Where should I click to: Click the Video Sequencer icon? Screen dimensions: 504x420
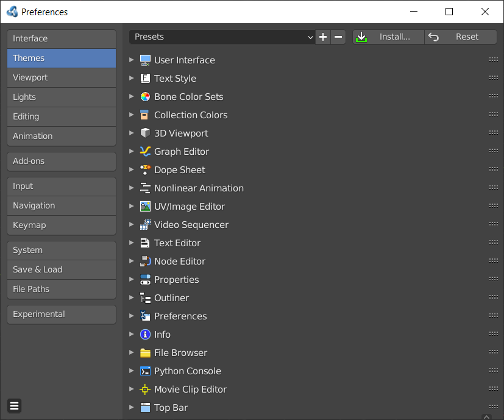[x=145, y=224]
